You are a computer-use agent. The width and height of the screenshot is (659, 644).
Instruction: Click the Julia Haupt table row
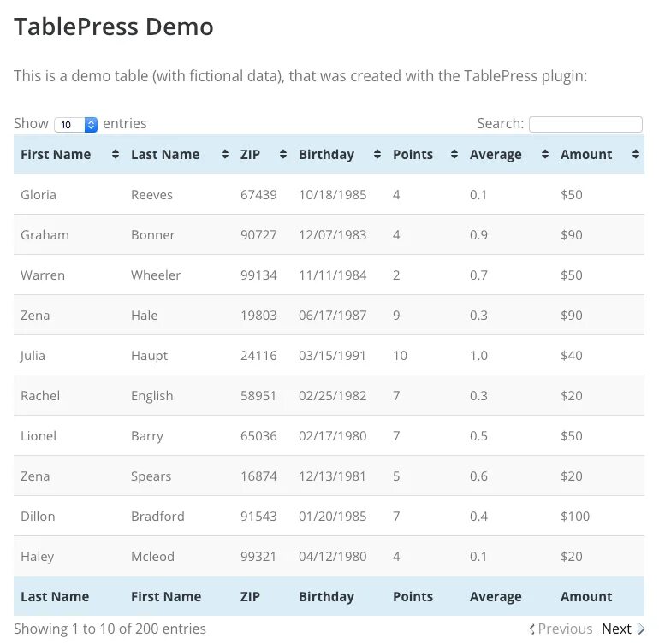(x=329, y=356)
